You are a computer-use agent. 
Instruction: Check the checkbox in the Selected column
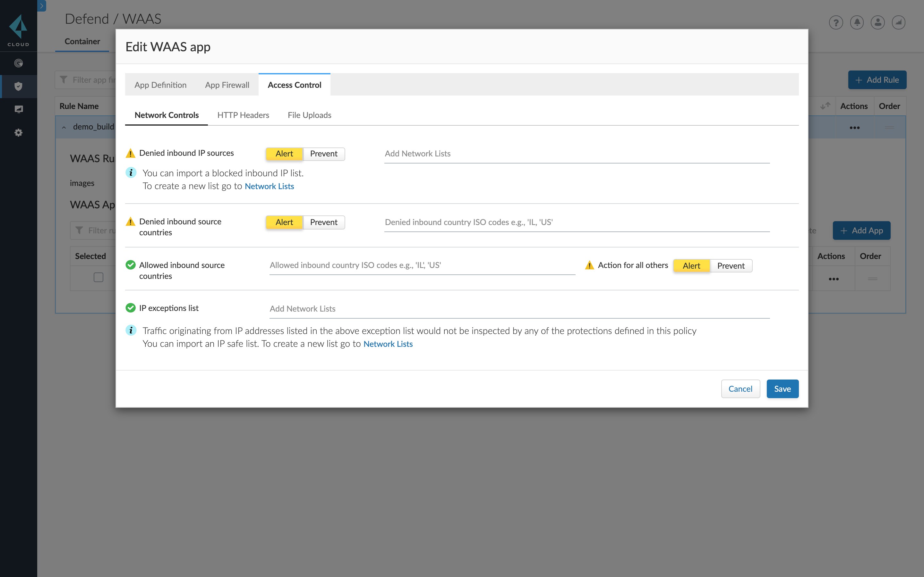(x=98, y=277)
